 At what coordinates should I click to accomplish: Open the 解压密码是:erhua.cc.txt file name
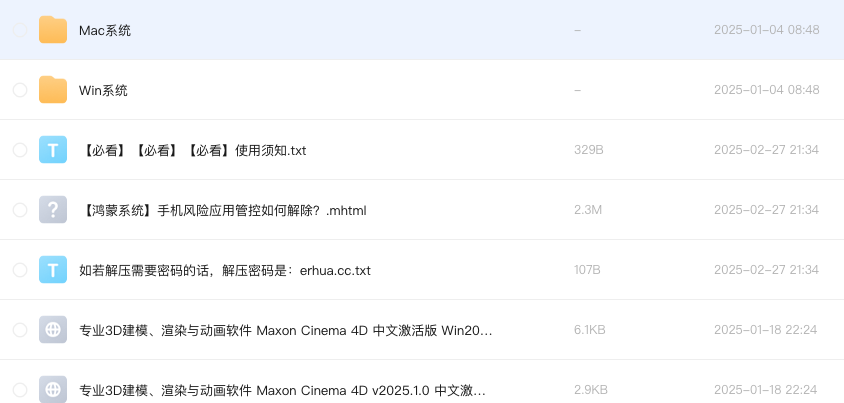(224, 270)
